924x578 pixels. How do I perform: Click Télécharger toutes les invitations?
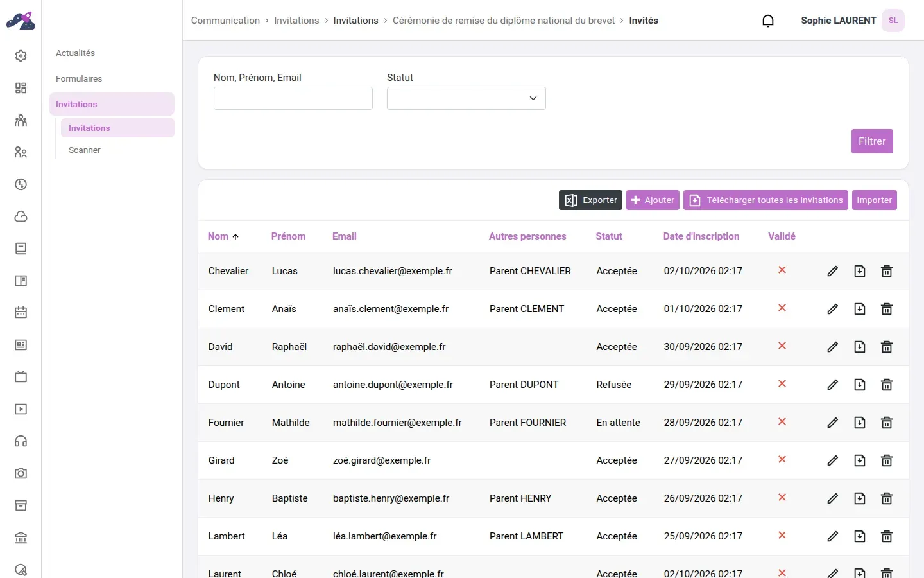click(766, 200)
